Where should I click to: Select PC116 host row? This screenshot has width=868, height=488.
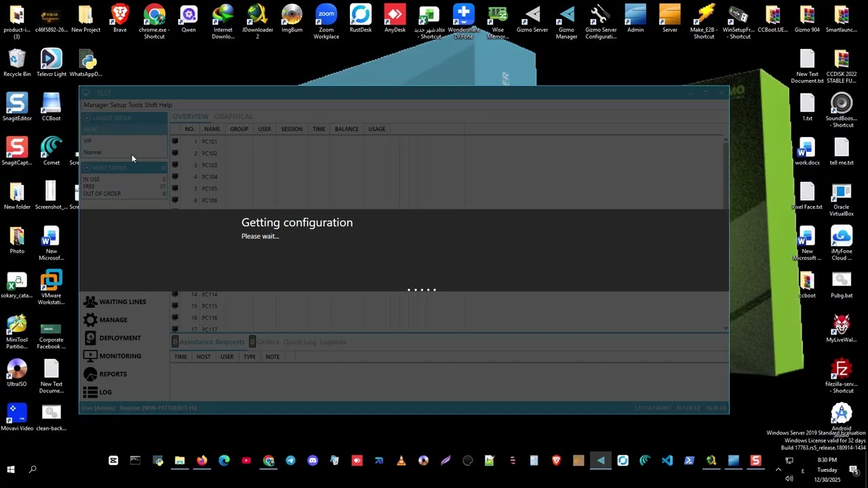pos(448,318)
